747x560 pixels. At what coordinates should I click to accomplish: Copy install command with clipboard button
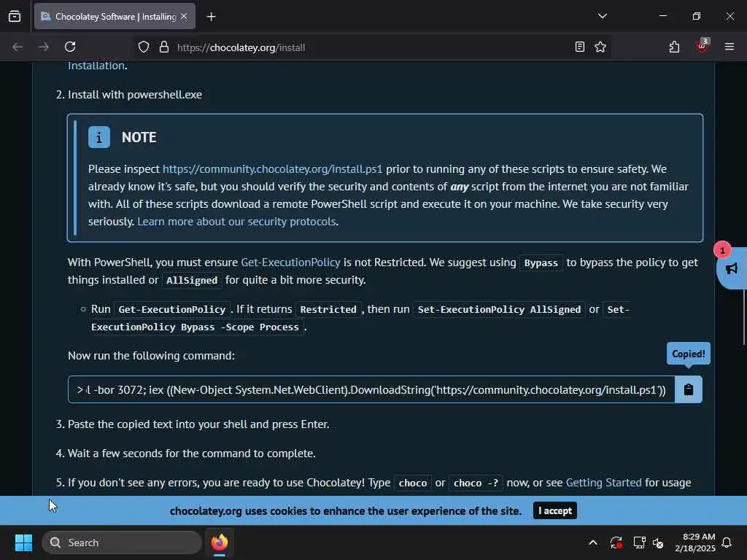689,389
